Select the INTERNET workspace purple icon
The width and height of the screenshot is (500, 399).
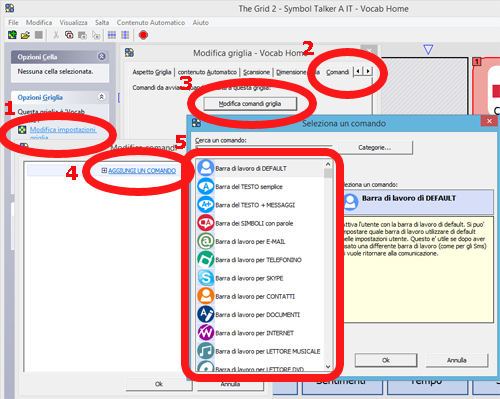point(206,332)
